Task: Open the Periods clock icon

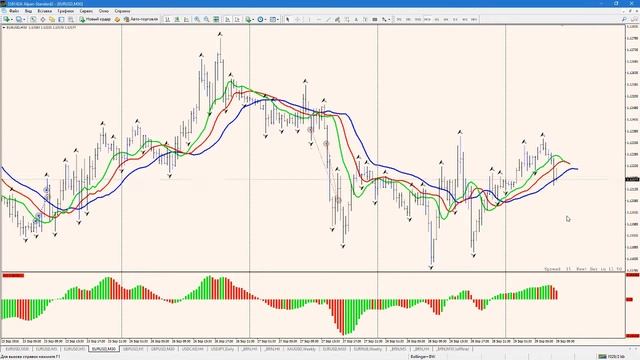Action: click(x=260, y=19)
